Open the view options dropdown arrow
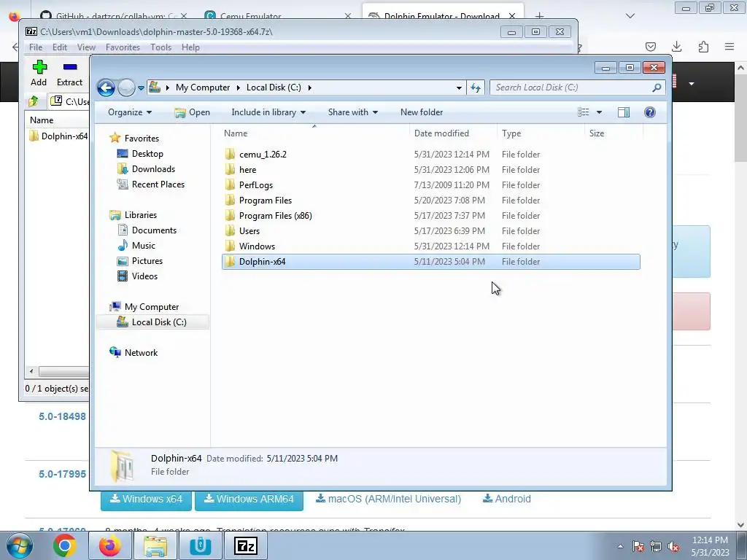This screenshot has width=747, height=560. point(600,112)
